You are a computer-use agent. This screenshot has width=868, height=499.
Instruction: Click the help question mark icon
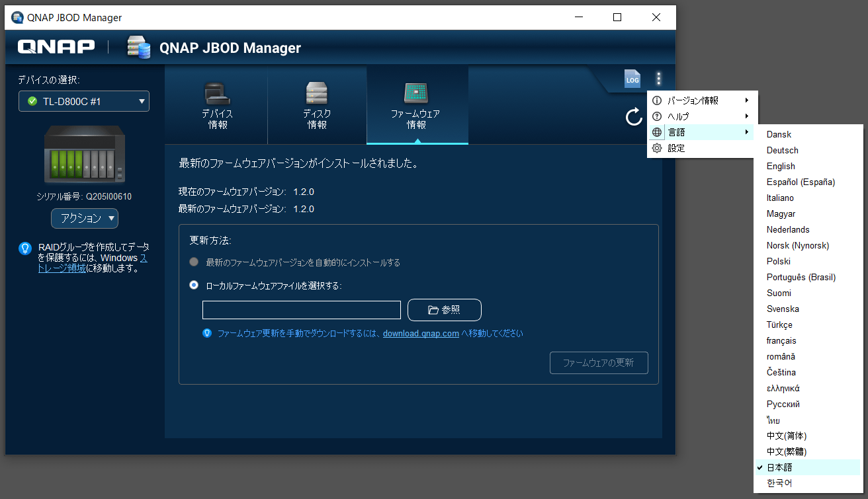657,116
